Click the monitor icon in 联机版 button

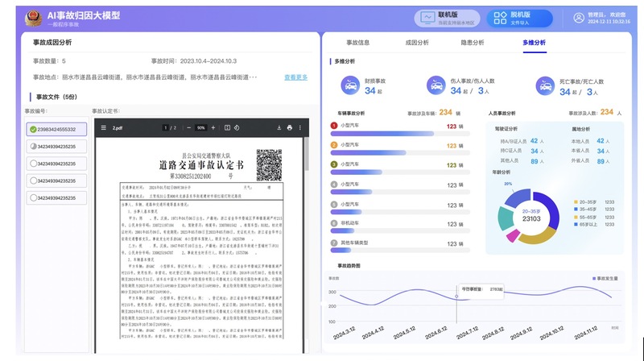coord(427,18)
